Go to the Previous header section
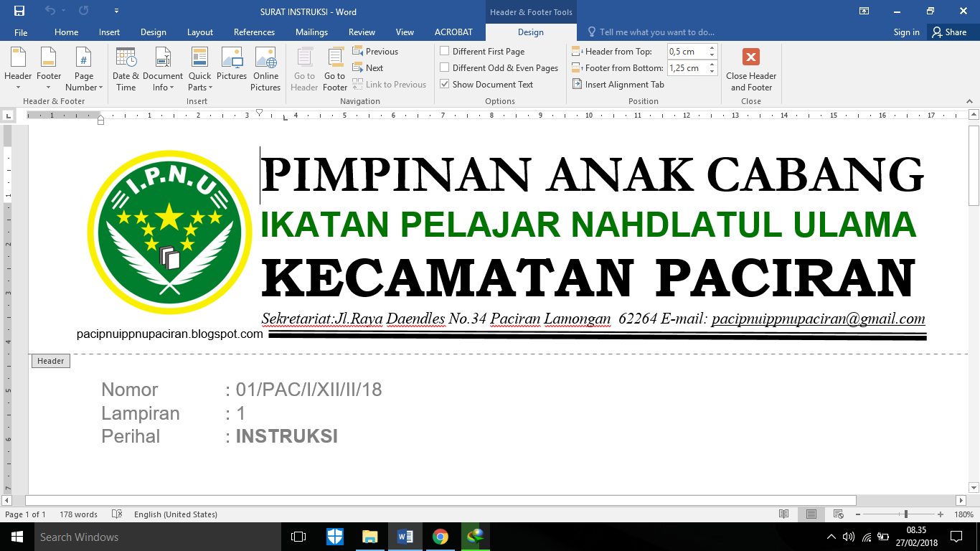This screenshot has width=980, height=551. pos(375,52)
